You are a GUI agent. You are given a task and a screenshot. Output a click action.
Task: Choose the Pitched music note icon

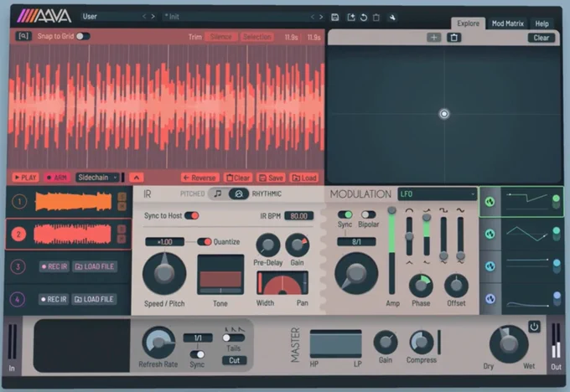(218, 193)
